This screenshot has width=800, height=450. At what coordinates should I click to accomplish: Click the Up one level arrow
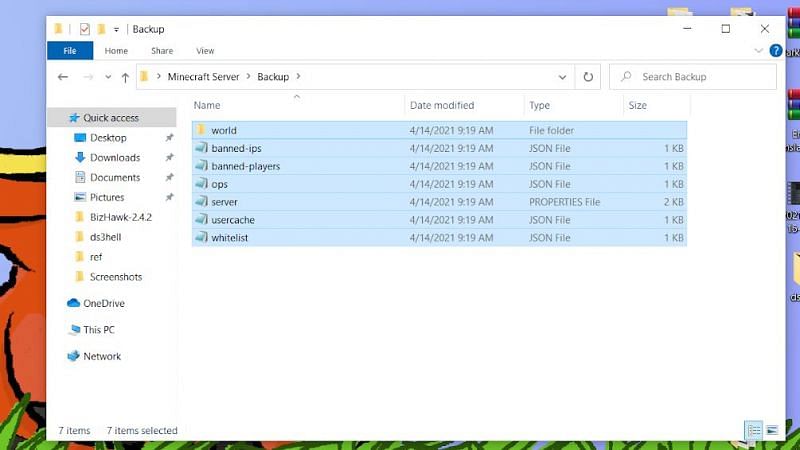(x=125, y=77)
